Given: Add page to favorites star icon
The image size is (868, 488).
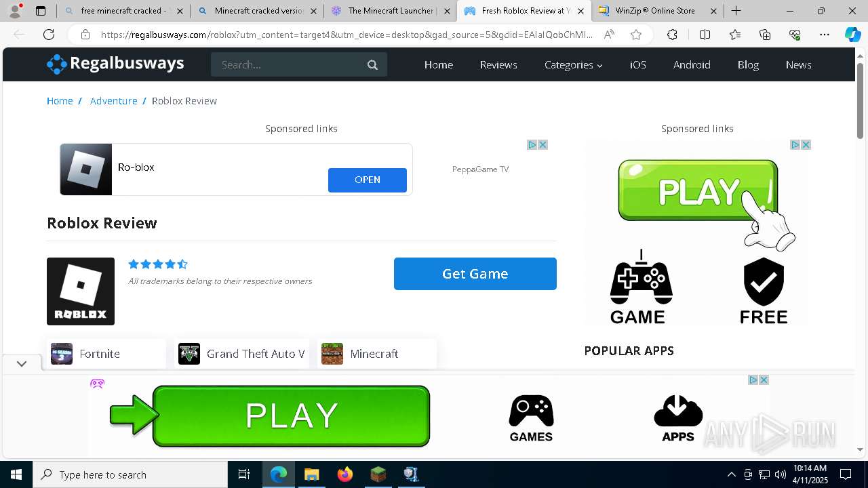Looking at the screenshot, I should click(x=636, y=35).
